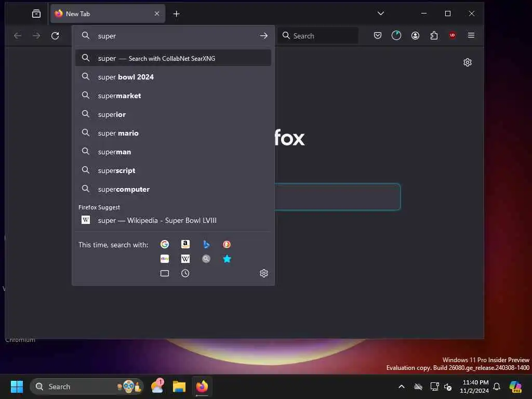532x399 pixels.
Task: Open the Firefox account icon
Action: click(x=415, y=35)
